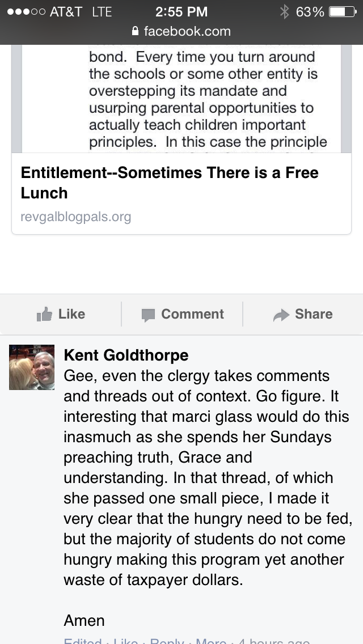Like Kent Goldthorpe's comment
The height and width of the screenshot is (644, 363).
click(x=125, y=641)
